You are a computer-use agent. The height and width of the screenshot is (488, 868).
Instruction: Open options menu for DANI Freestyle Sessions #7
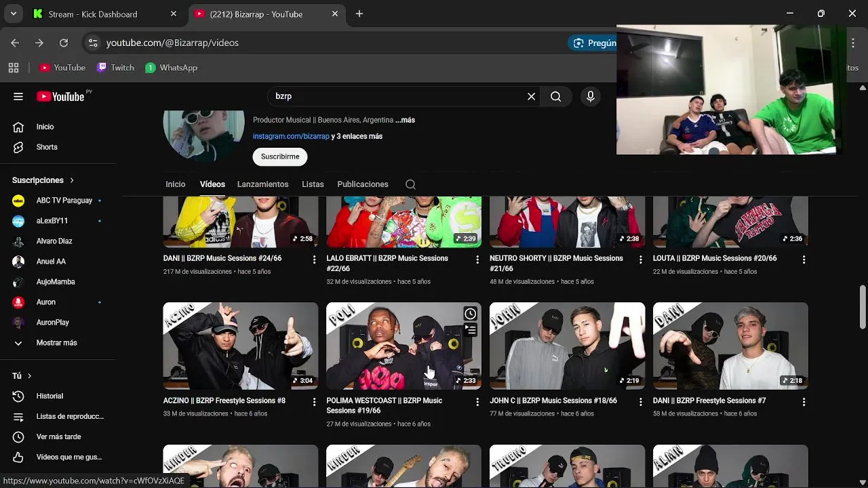pos(804,402)
